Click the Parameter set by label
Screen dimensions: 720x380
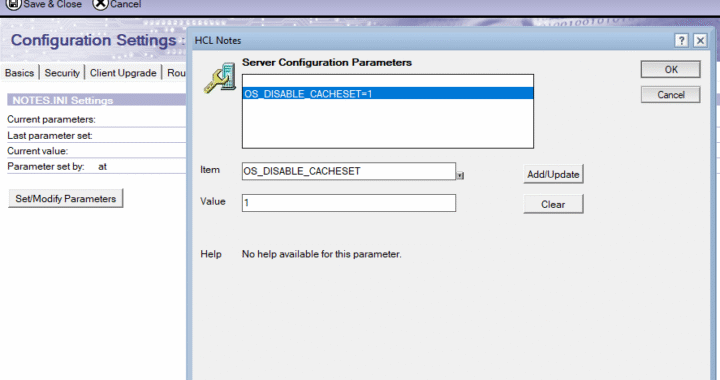tap(45, 167)
